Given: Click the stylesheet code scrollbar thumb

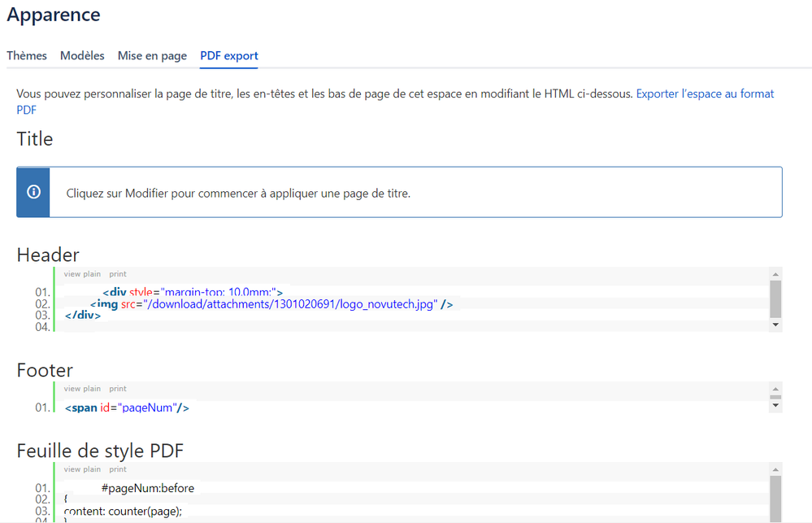Looking at the screenshot, I should tap(775, 499).
